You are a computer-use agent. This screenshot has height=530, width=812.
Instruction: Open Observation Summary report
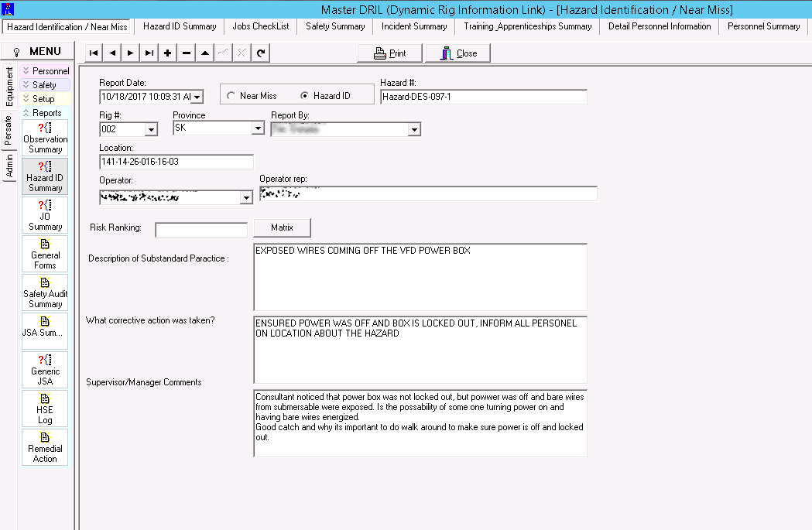[x=45, y=138]
